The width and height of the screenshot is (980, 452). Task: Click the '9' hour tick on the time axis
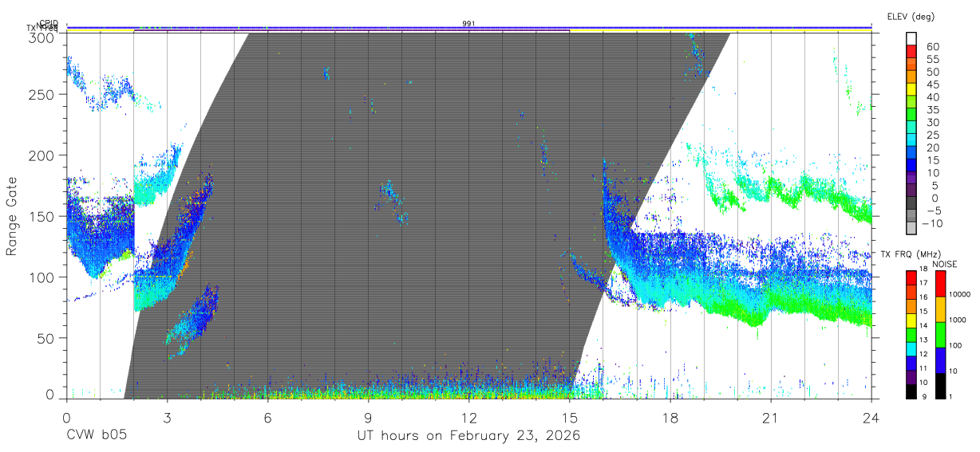point(368,418)
